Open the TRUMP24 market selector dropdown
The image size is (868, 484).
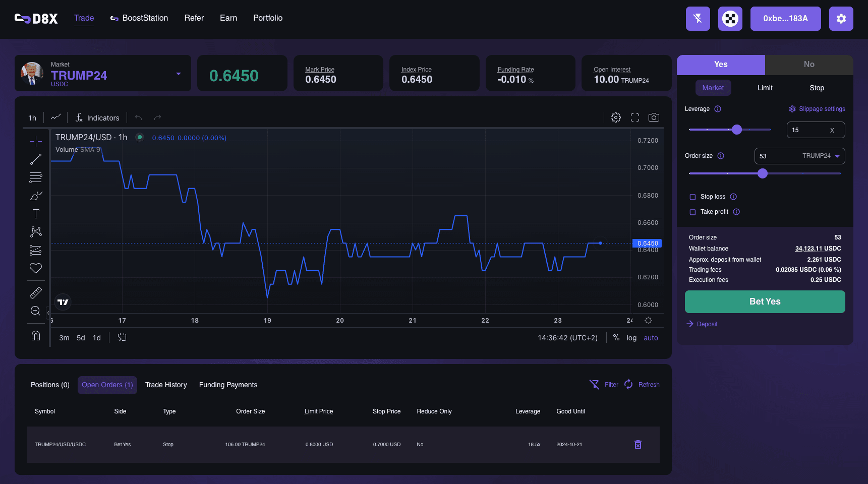178,73
